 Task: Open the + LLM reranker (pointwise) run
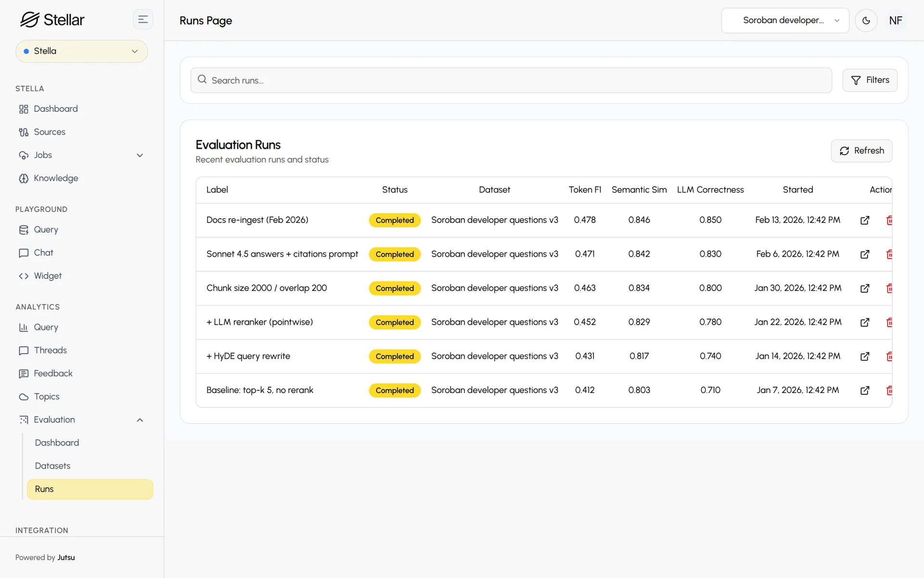coord(864,322)
